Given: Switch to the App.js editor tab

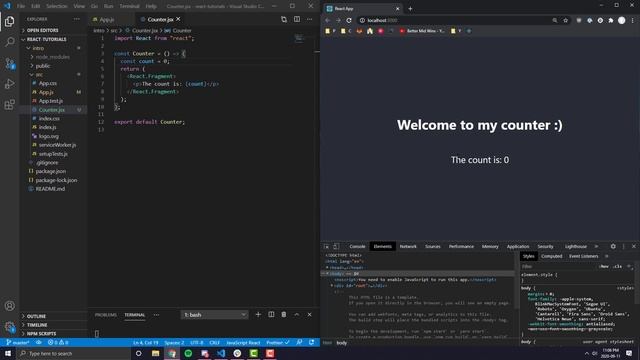Looking at the screenshot, I should (x=107, y=19).
